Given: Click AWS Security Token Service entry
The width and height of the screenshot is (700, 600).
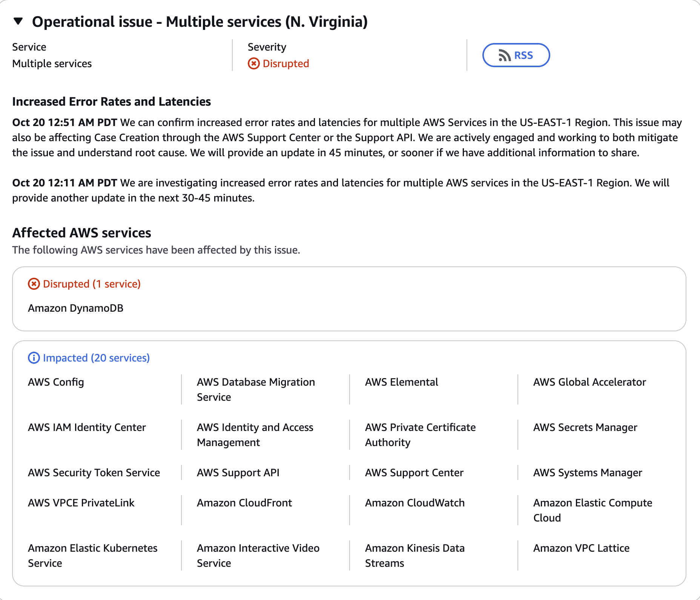Looking at the screenshot, I should tap(94, 473).
